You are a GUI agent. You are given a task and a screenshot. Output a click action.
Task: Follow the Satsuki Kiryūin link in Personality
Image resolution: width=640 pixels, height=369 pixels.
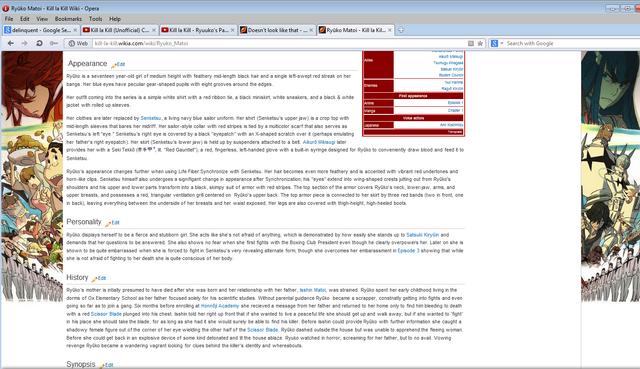click(x=422, y=235)
